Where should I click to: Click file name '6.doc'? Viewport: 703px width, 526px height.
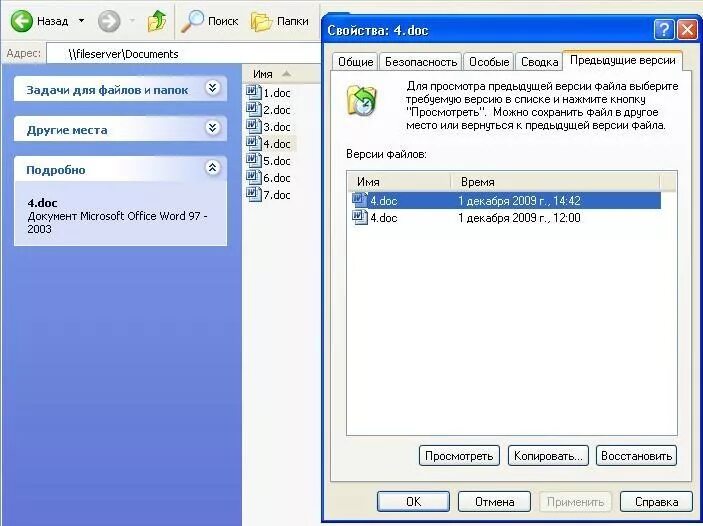pyautogui.click(x=277, y=178)
